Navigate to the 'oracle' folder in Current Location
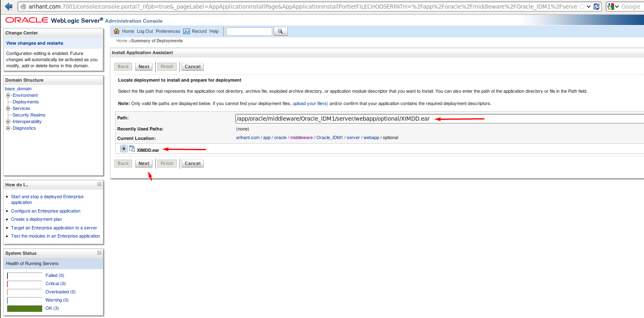 (280, 137)
